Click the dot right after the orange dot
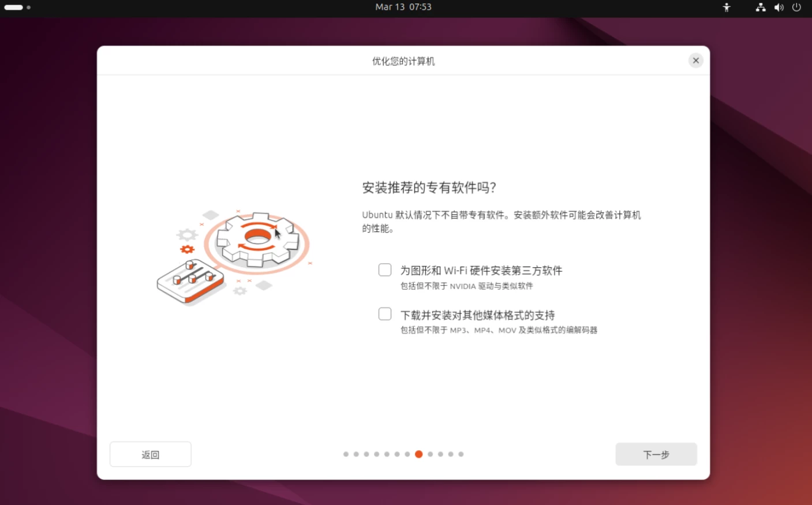The image size is (812, 505). (430, 454)
